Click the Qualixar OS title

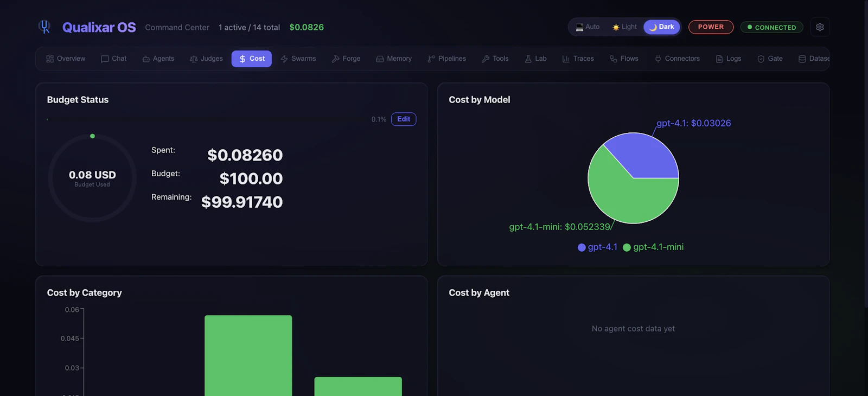point(99,27)
